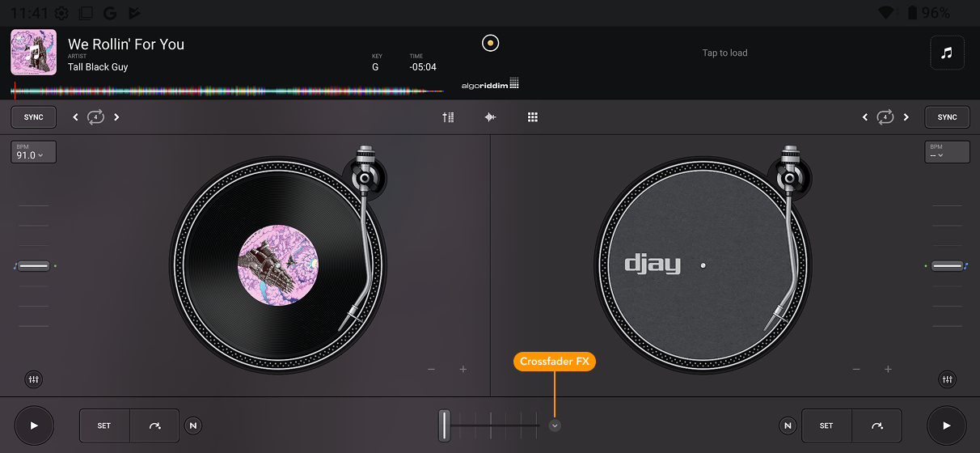Increase right deck loop length

(906, 117)
